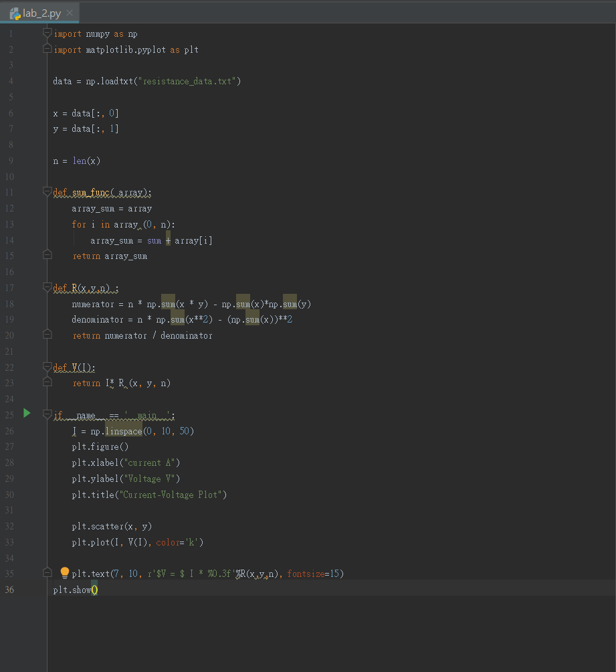
Task: Collapse the R(x,y,n) function definition
Action: [47, 287]
